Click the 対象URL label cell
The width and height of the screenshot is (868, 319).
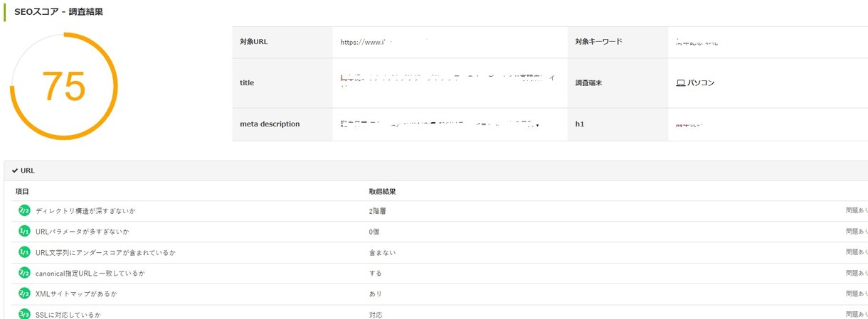282,42
